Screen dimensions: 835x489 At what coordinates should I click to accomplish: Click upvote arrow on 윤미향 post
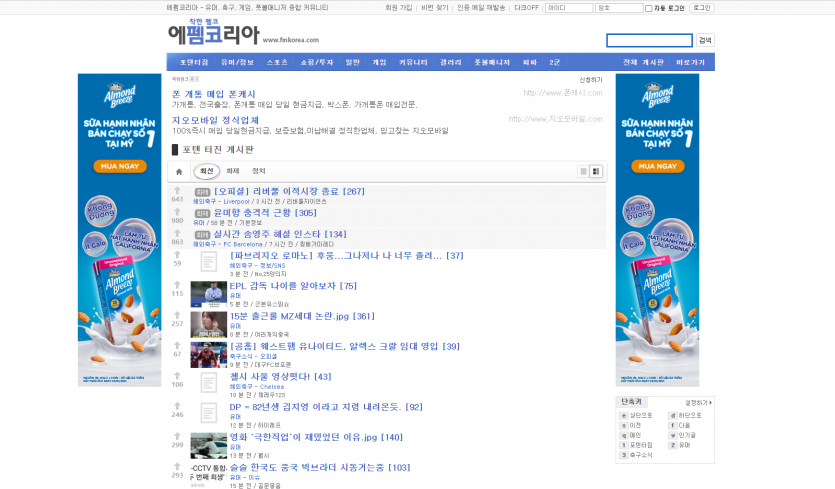point(177,211)
